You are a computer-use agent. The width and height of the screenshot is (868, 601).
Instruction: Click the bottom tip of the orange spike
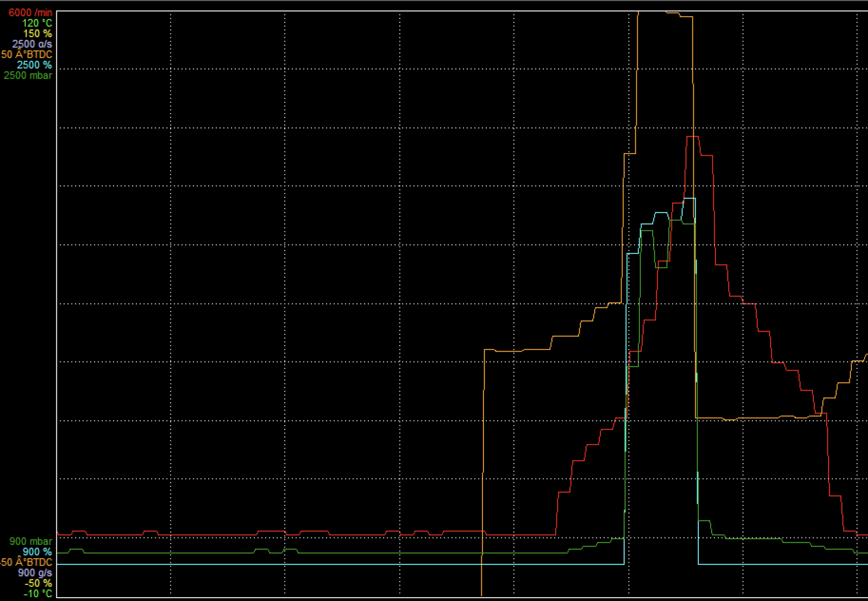(x=481, y=594)
